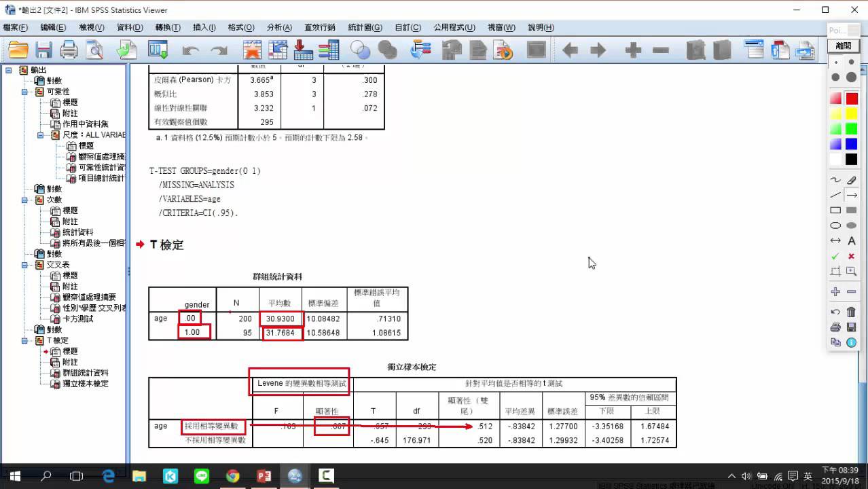Click the Go to Data star icon
868x489 pixels.
(252, 50)
